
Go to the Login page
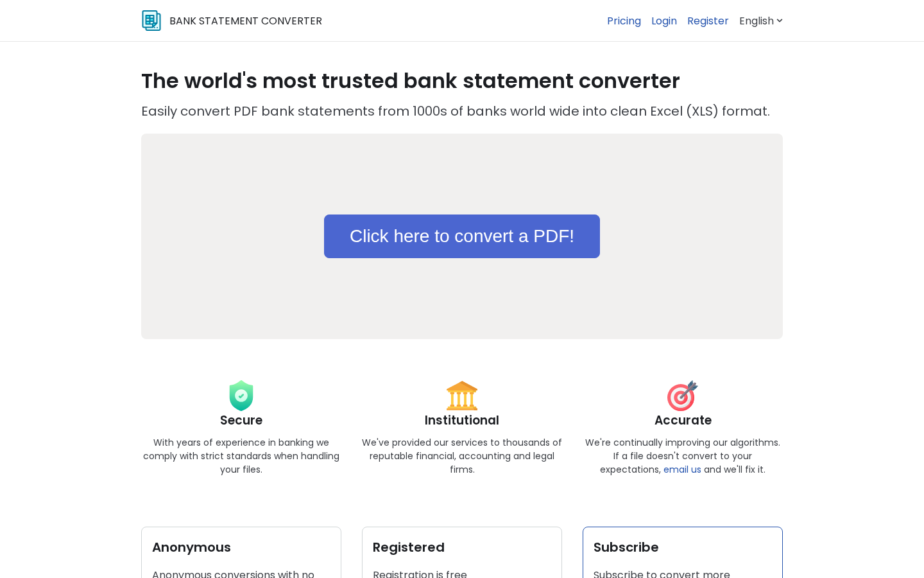(x=664, y=21)
